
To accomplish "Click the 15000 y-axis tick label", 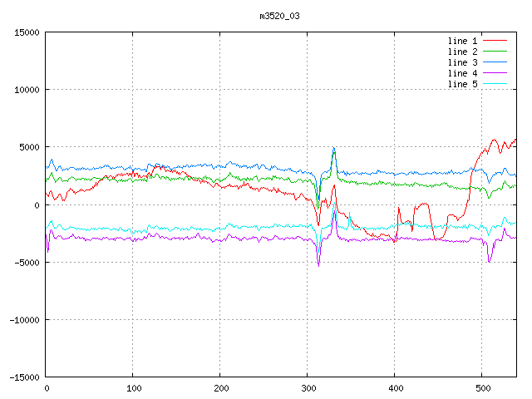I will pyautogui.click(x=26, y=32).
